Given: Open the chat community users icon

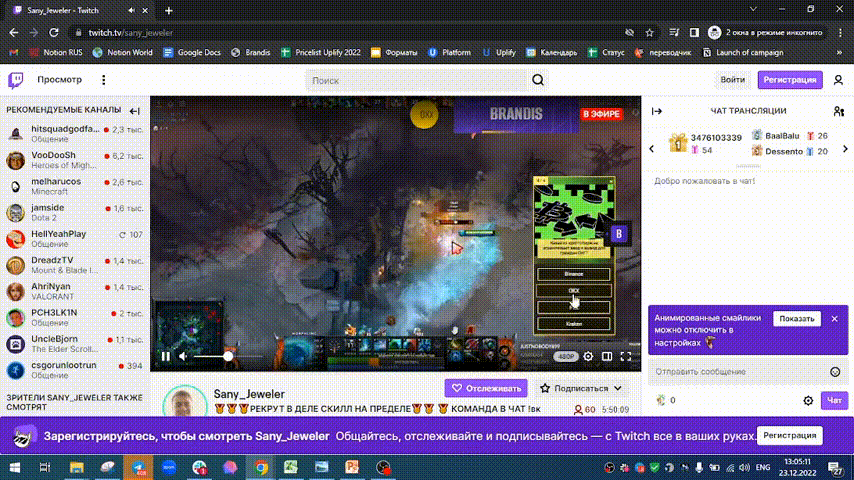Looking at the screenshot, I should (x=838, y=111).
